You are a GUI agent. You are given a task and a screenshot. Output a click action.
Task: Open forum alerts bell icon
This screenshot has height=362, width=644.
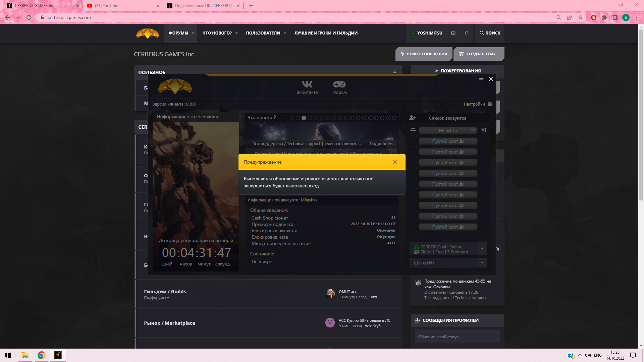tap(467, 33)
